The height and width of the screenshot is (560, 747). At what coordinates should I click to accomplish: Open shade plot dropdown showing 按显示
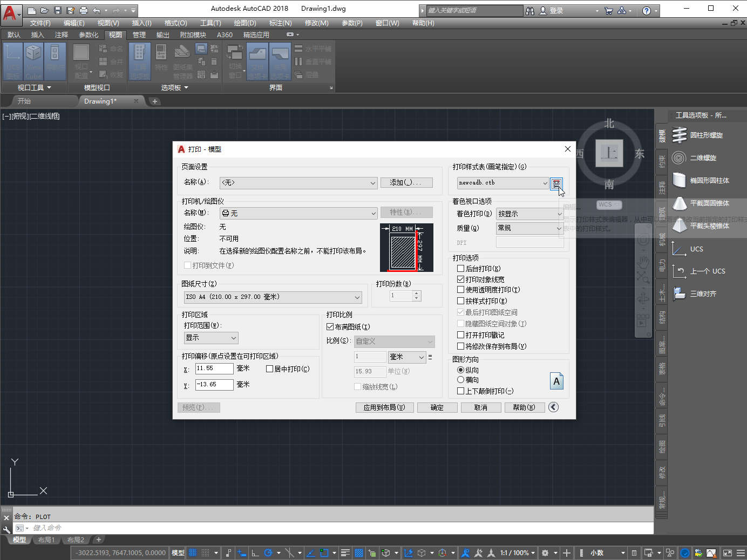[x=530, y=214]
